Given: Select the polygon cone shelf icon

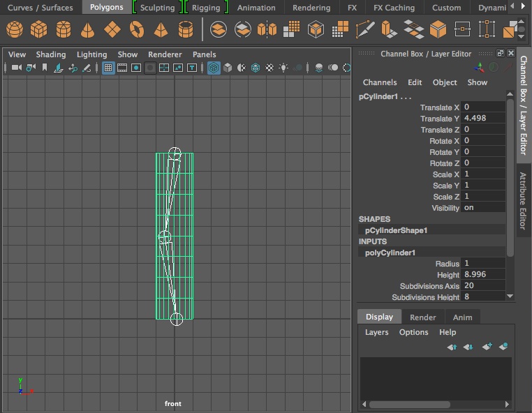Looking at the screenshot, I should 88,30.
